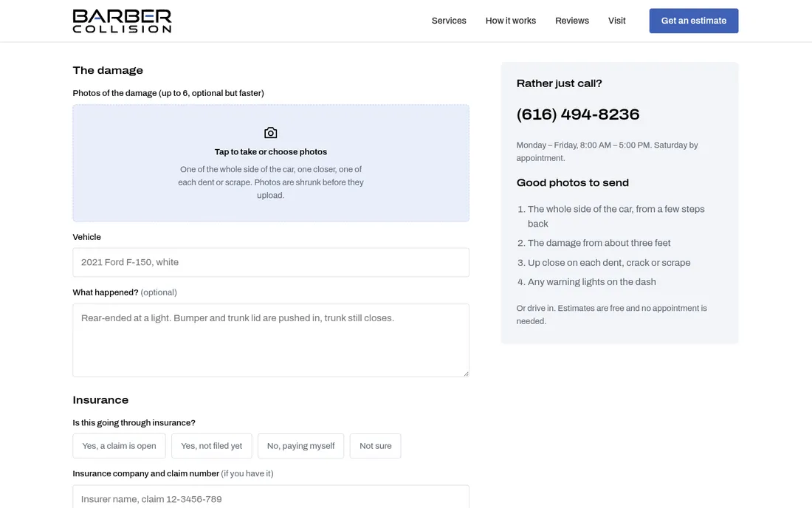Click the "Is this going through insurance?" label
Screen dimensions: 812x508
[134, 422]
